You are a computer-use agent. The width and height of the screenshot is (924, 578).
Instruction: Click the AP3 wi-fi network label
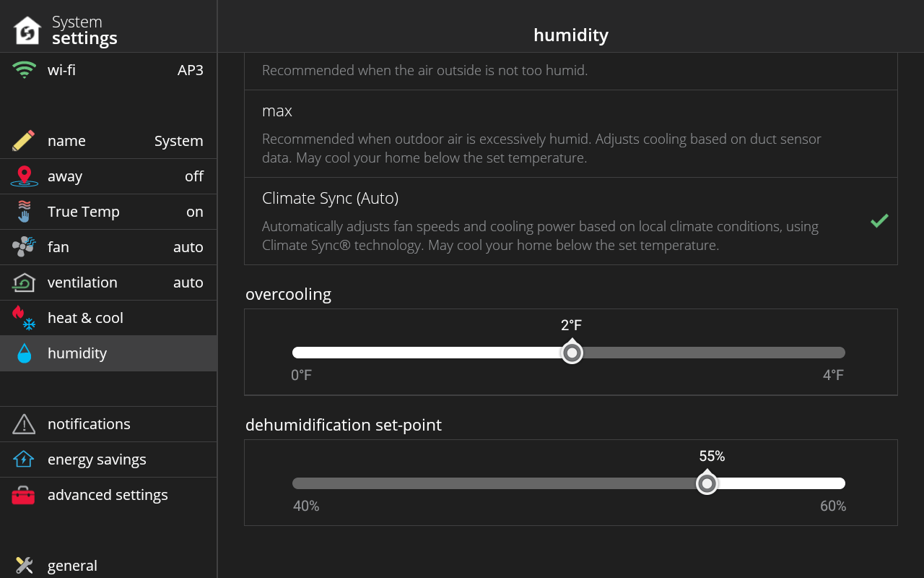point(192,70)
